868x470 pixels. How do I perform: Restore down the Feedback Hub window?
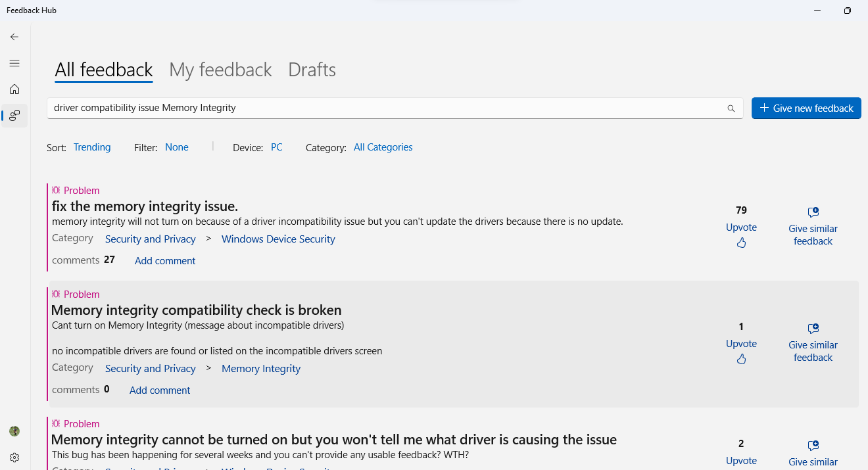[848, 11]
